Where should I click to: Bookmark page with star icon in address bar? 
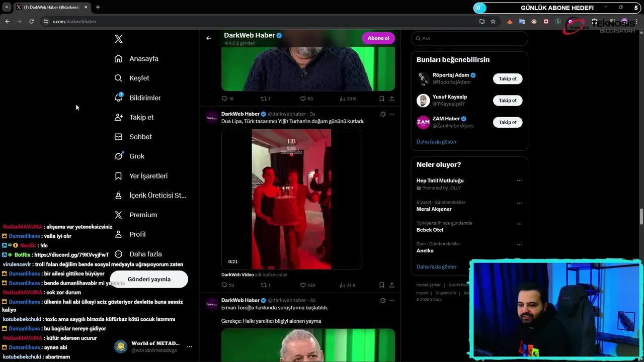(x=493, y=22)
